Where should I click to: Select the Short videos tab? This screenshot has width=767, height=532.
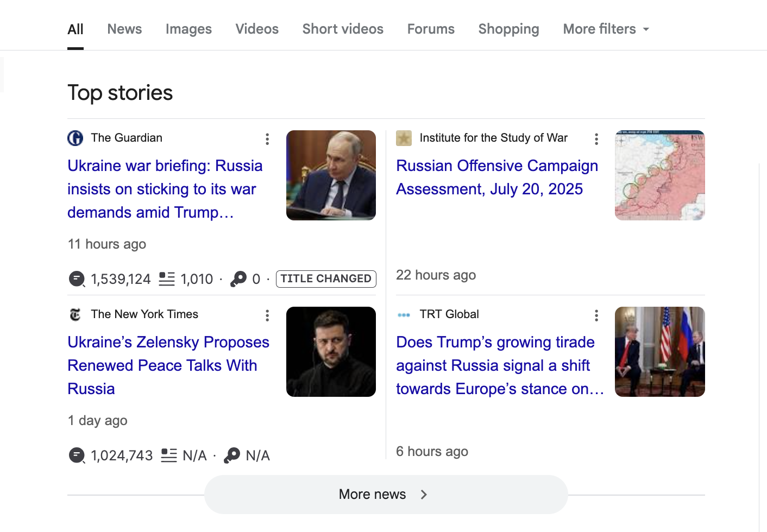(x=343, y=29)
